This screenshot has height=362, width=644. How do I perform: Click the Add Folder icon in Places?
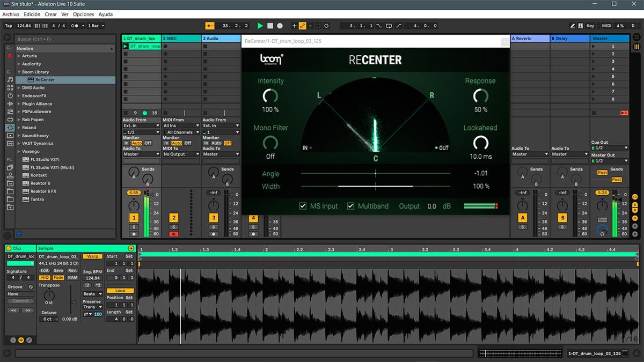tap(10, 207)
